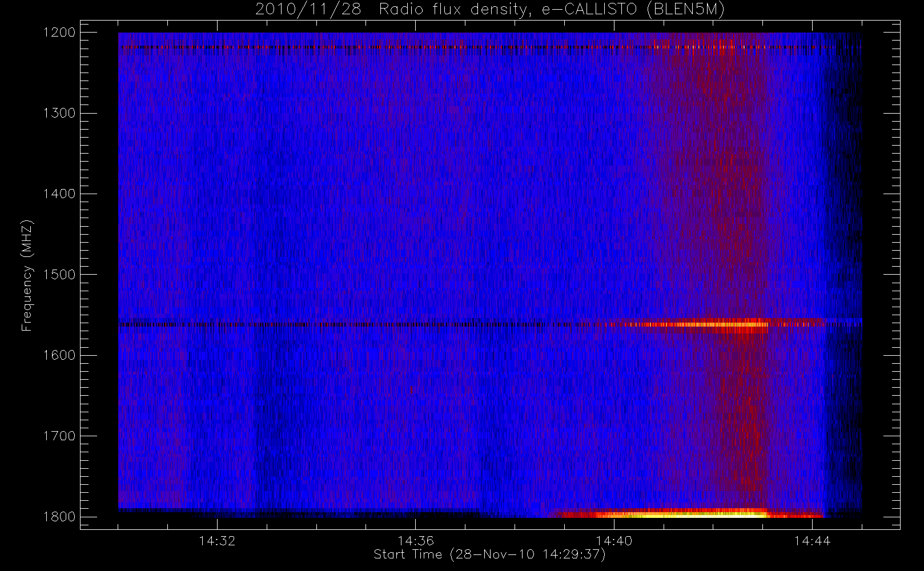Click the '14:32' time axis label
The width and height of the screenshot is (924, 571).
click(x=217, y=541)
